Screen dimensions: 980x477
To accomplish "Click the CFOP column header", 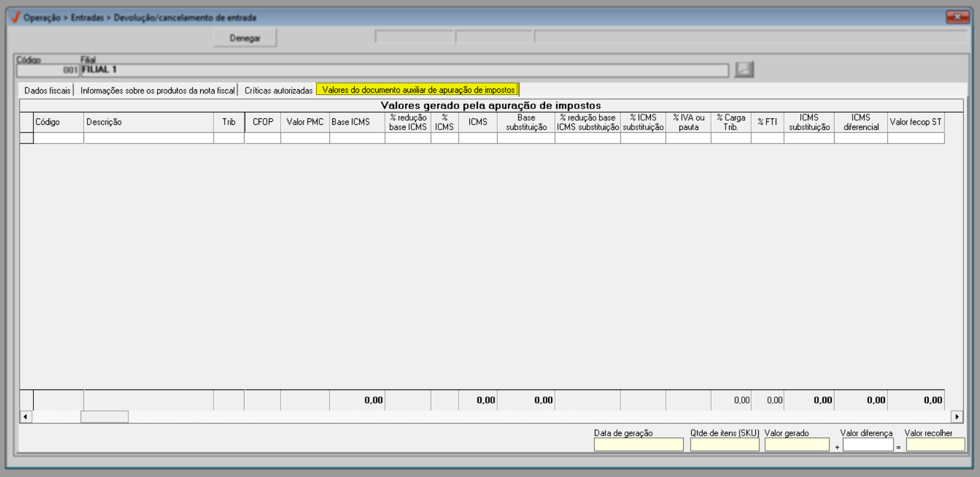I will pos(263,122).
